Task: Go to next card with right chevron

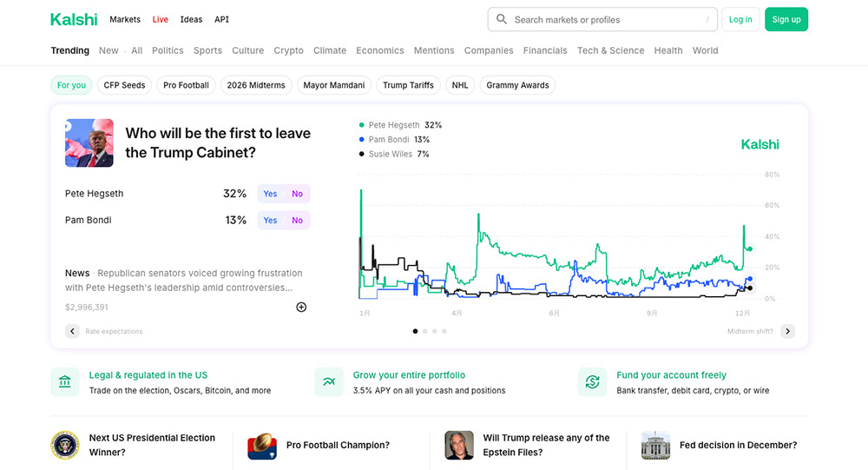Action: point(788,331)
